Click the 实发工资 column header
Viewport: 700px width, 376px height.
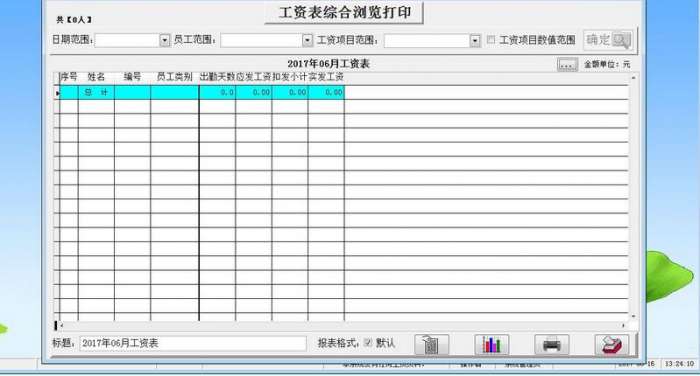point(326,77)
